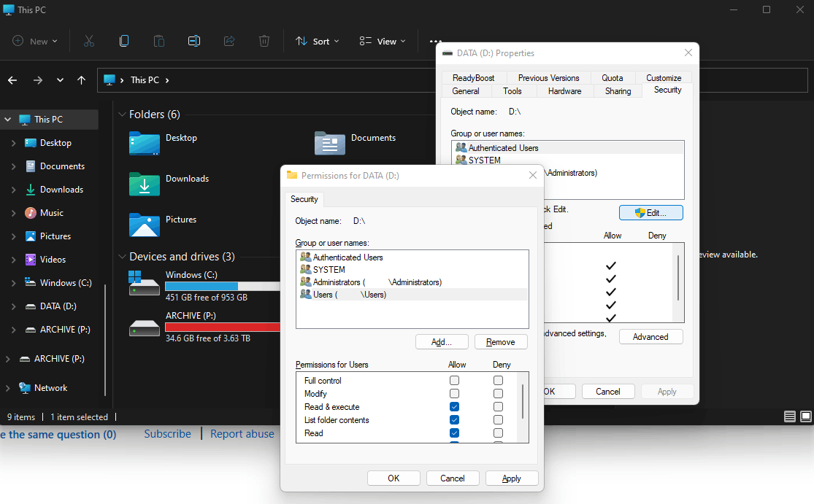This screenshot has height=504, width=814.
Task: Click Advanced in DATA Properties window
Action: [650, 336]
